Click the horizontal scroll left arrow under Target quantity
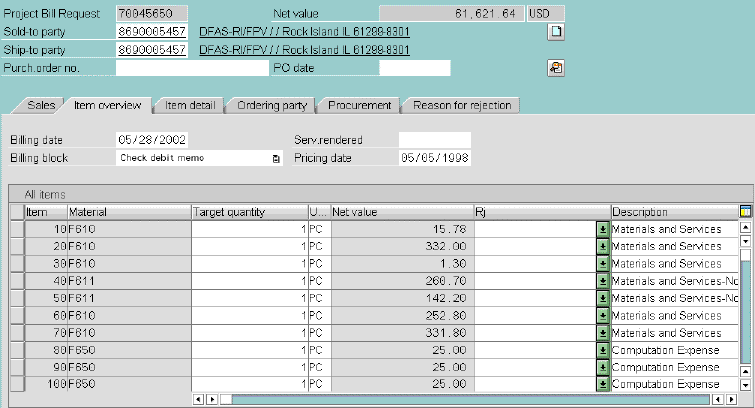This screenshot has width=755, height=408. (x=198, y=399)
